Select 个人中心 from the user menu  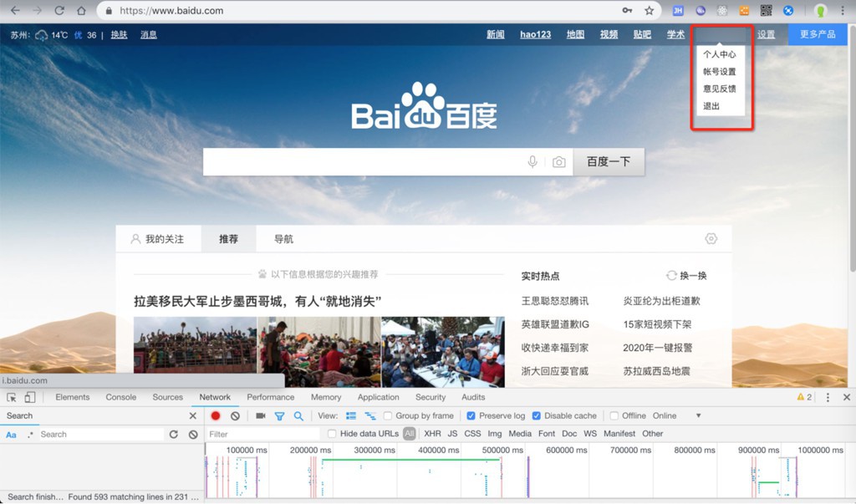coord(720,54)
